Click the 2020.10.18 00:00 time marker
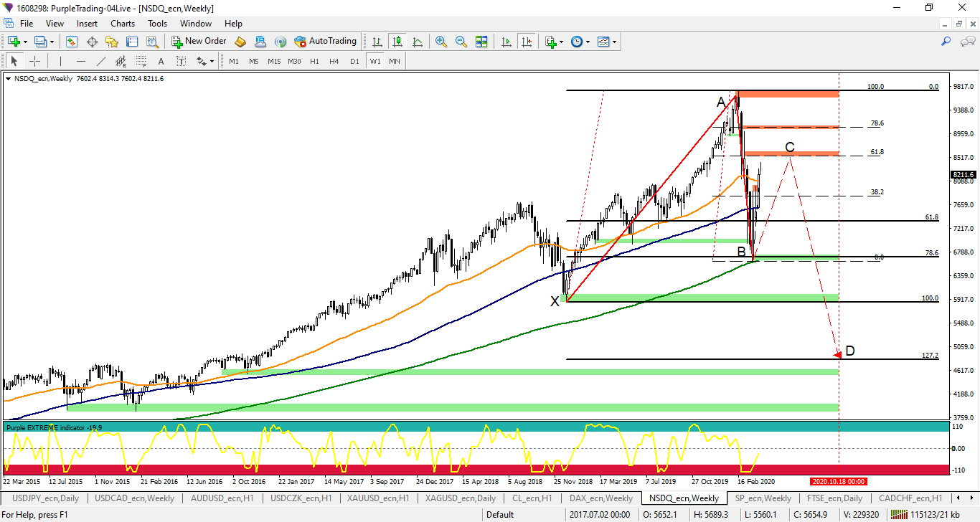Image resolution: width=980 pixels, height=522 pixels. 839,481
